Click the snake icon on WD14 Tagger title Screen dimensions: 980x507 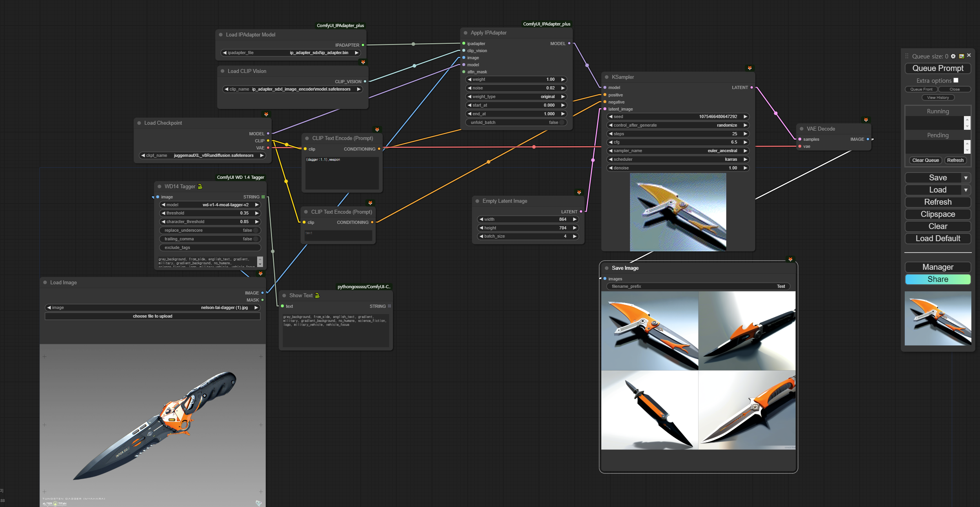tap(200, 187)
